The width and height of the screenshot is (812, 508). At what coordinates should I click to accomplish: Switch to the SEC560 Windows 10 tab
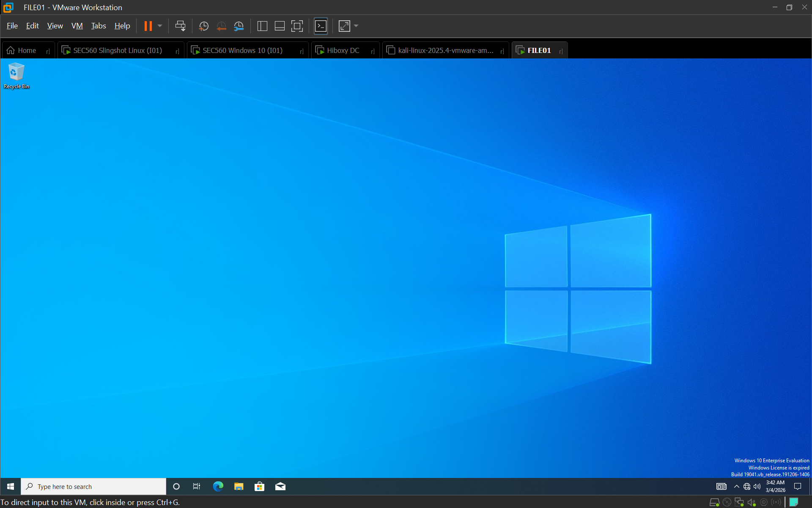[242, 50]
